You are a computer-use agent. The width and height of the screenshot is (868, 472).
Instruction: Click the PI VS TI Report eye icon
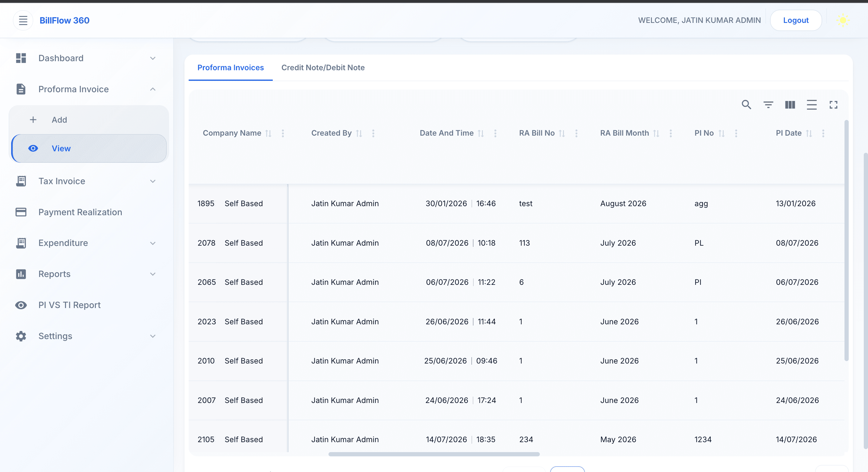click(x=21, y=305)
